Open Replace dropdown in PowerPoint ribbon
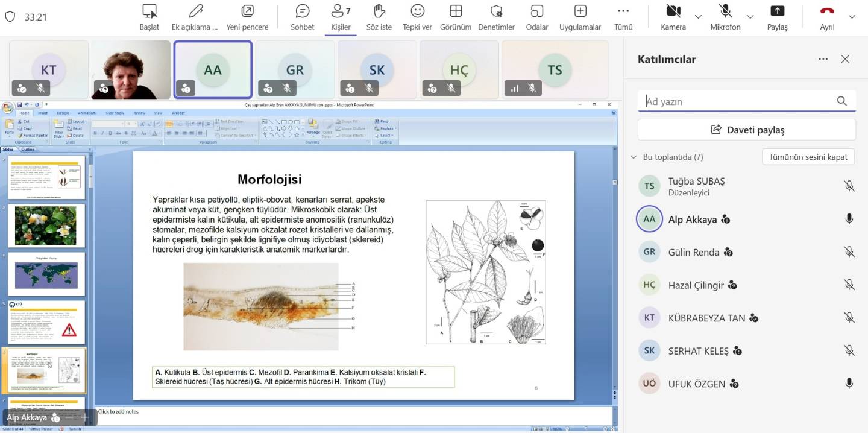Image resolution: width=868 pixels, height=433 pixels. 385,128
